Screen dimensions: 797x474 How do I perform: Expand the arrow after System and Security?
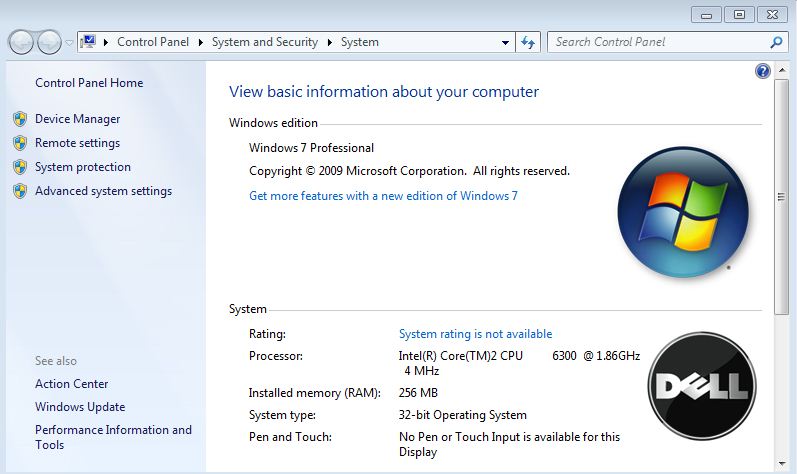click(330, 42)
